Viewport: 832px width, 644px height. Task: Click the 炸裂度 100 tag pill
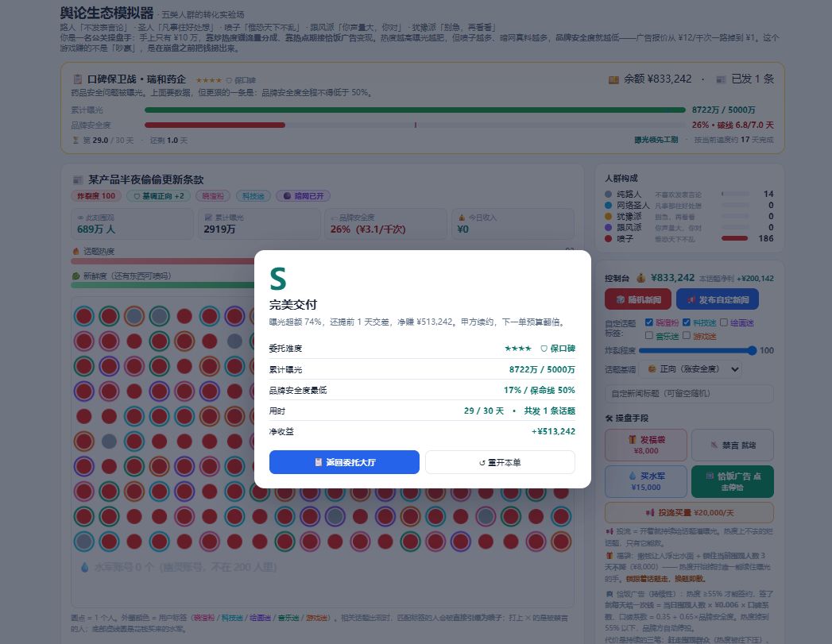[96, 196]
